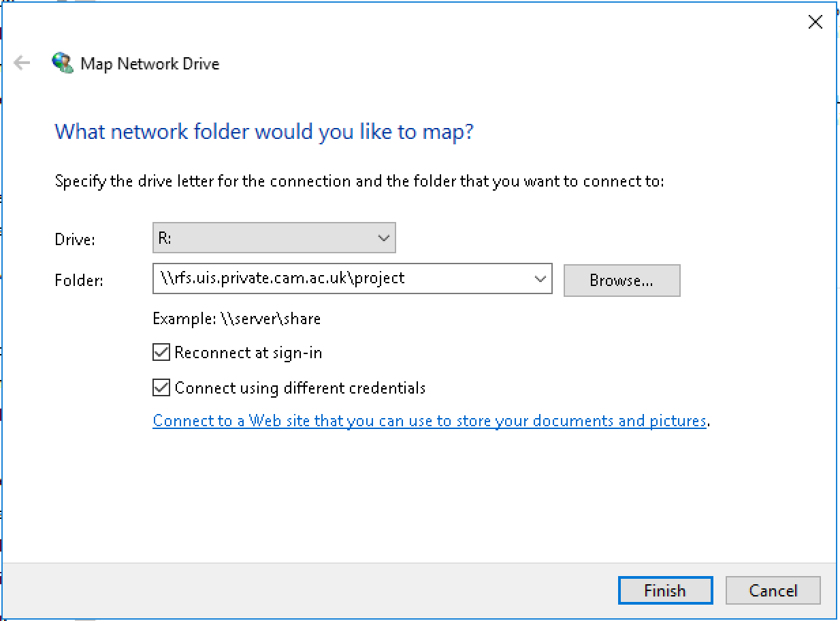Click the "Folder:" field label
Image resolution: width=840 pixels, height=621 pixels.
[x=79, y=280]
